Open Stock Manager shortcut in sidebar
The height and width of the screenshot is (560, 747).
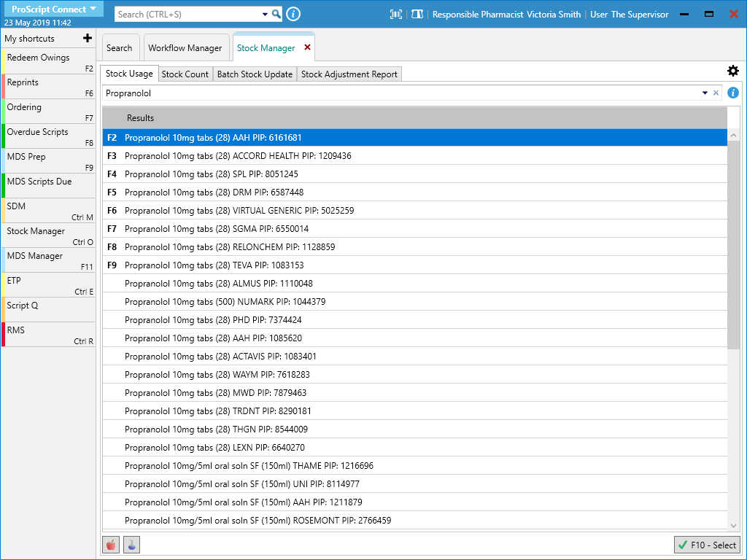click(49, 235)
